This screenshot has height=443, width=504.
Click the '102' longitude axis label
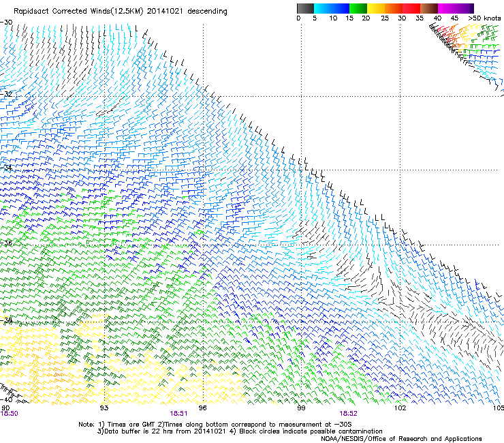(x=400, y=408)
